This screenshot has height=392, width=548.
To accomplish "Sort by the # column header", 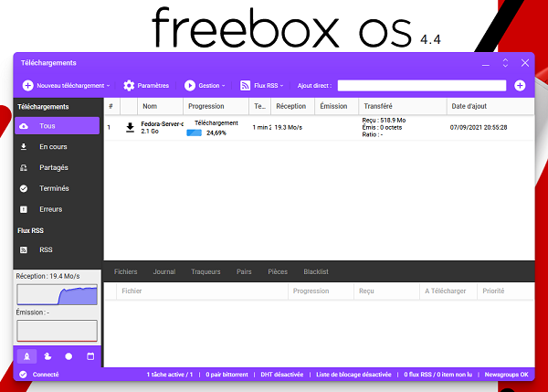I will [x=112, y=106].
